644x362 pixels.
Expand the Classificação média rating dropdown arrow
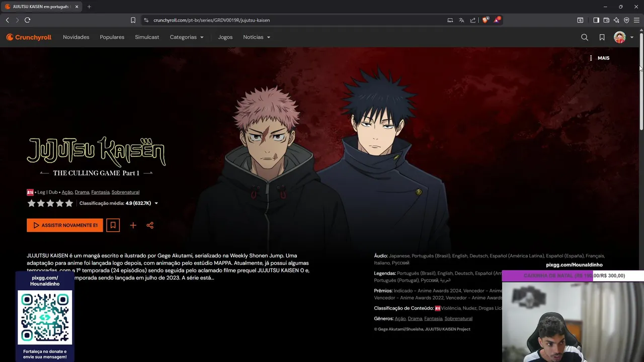click(x=156, y=204)
